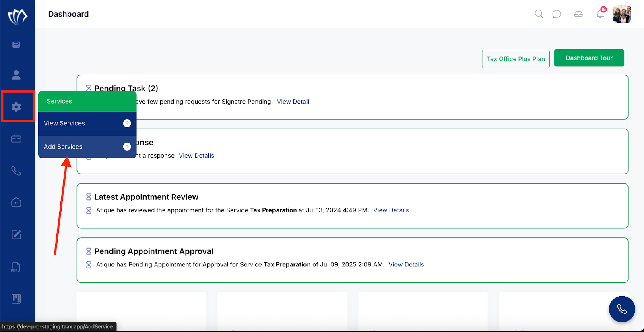This screenshot has height=332, width=644.
Task: Open the board/kanban sidebar icon
Action: click(x=16, y=299)
